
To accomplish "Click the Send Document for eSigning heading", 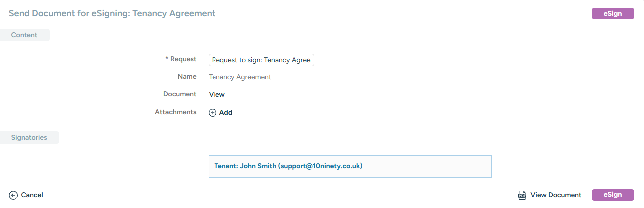I will tap(112, 13).
